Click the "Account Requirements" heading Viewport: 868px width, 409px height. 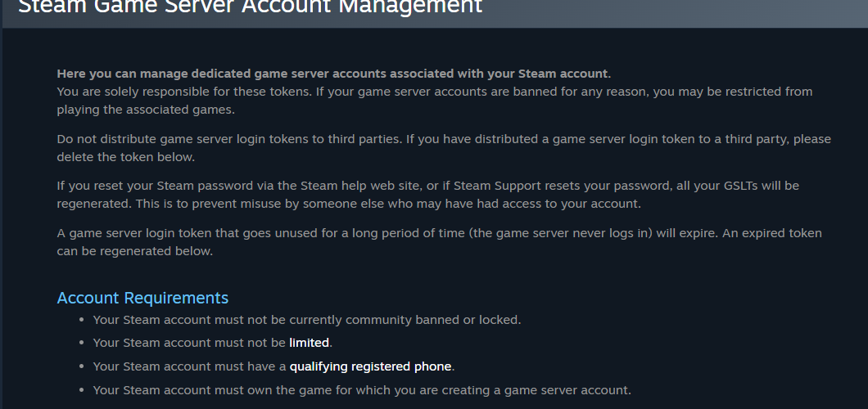tap(142, 298)
